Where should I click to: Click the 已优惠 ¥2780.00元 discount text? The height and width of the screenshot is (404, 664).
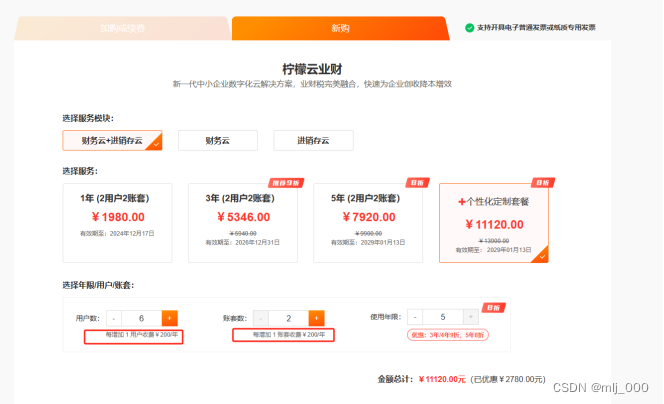(508, 379)
